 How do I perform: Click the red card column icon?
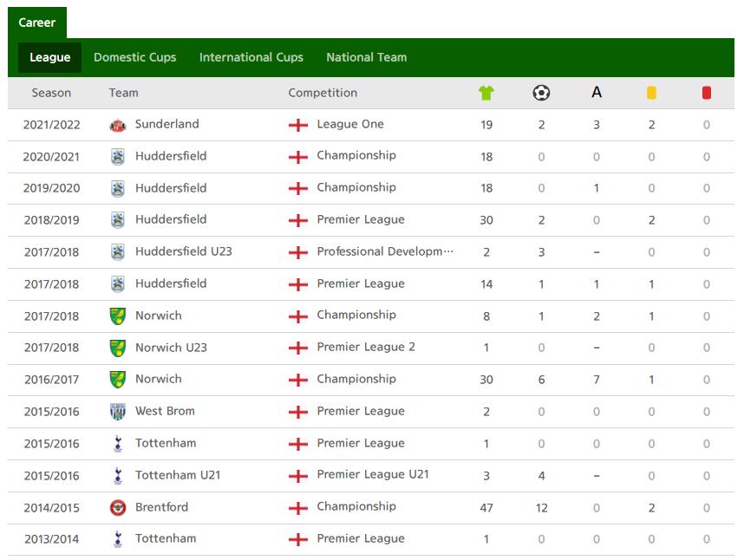click(x=707, y=93)
